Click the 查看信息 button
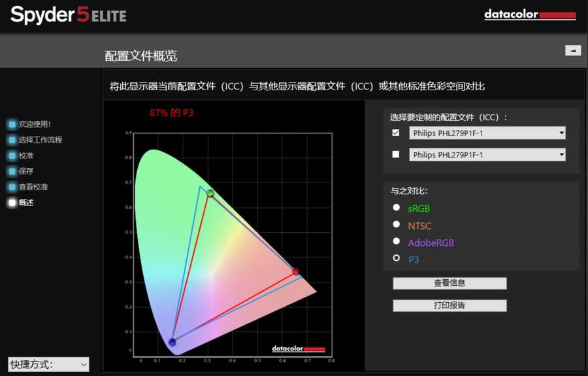The image size is (588, 376). pos(449,283)
